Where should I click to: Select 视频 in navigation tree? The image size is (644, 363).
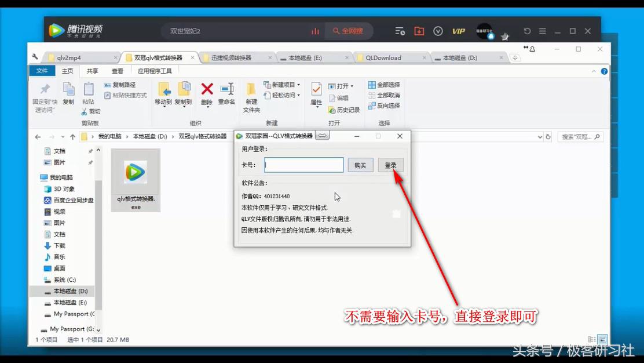(x=59, y=212)
